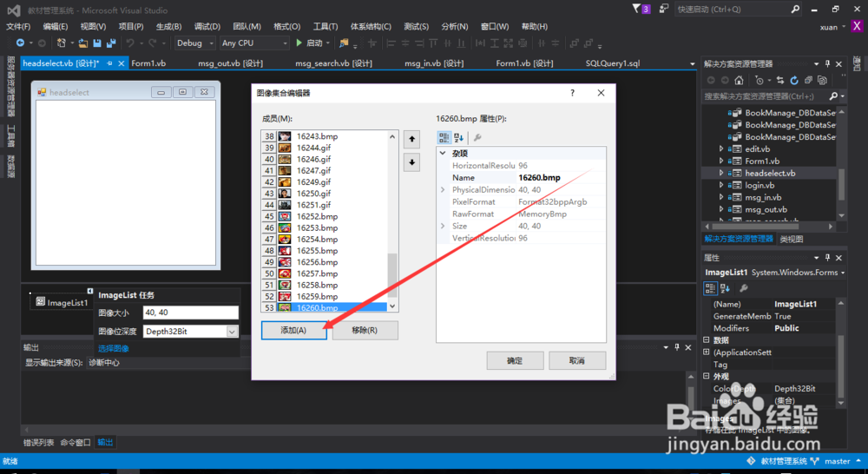
Task: Collapse the 杂项 category
Action: click(443, 154)
